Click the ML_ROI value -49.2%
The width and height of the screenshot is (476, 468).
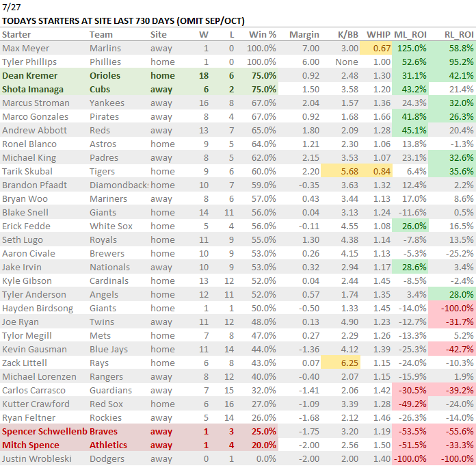click(x=412, y=404)
